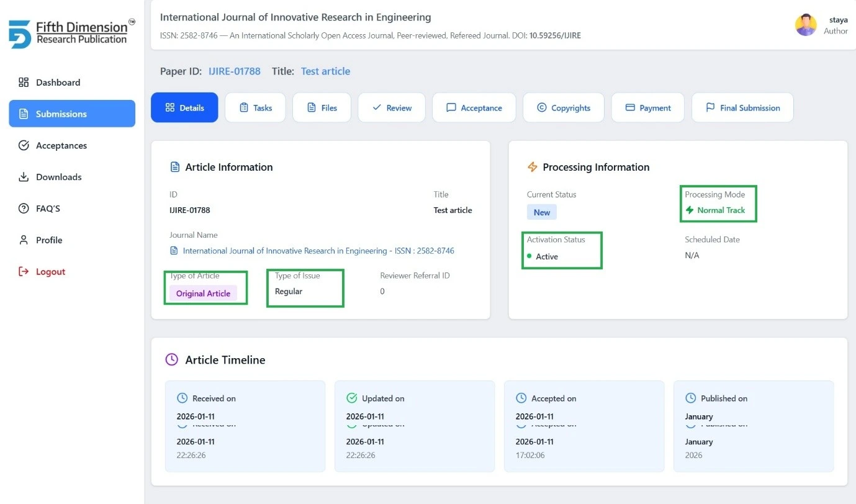Switch to the Tasks tab
Screen dimensions: 856x504
[255, 107]
